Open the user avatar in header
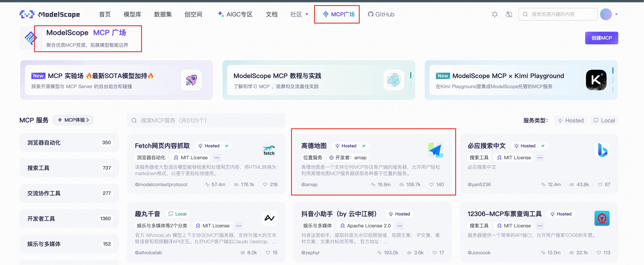 pos(606,14)
